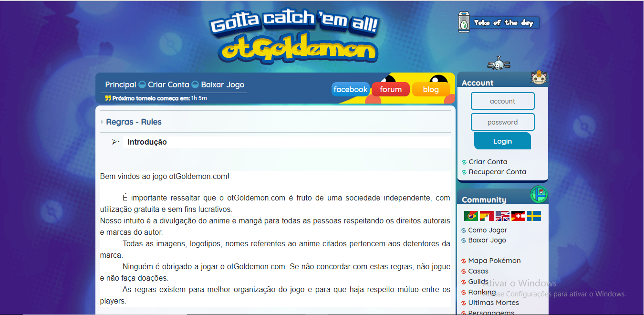644x315 pixels.
Task: Click the green Pokéball icon beside Community
Action: (x=539, y=195)
